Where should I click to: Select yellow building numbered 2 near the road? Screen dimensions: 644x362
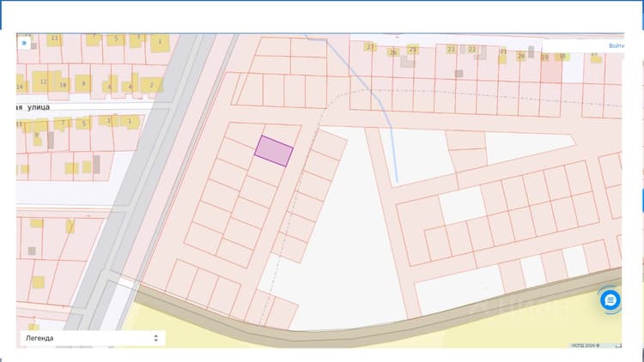151,85
